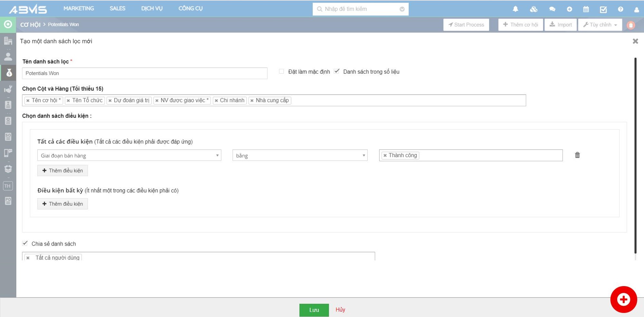Click the help question mark icon
This screenshot has width=644, height=317.
pyautogui.click(x=620, y=9)
